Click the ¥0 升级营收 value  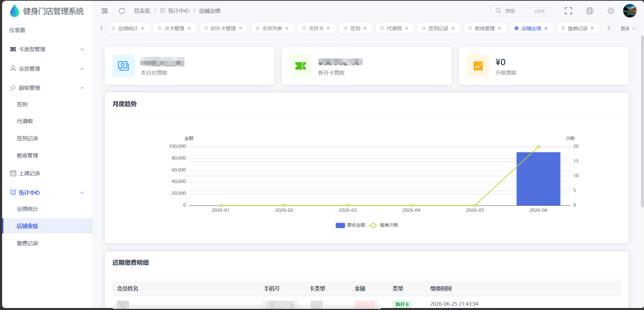(500, 62)
